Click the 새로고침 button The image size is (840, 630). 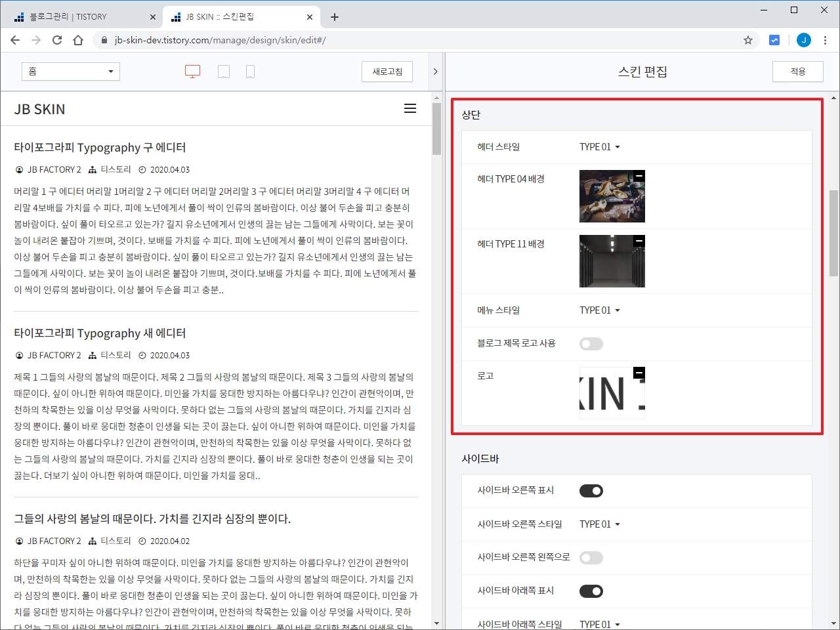[387, 72]
